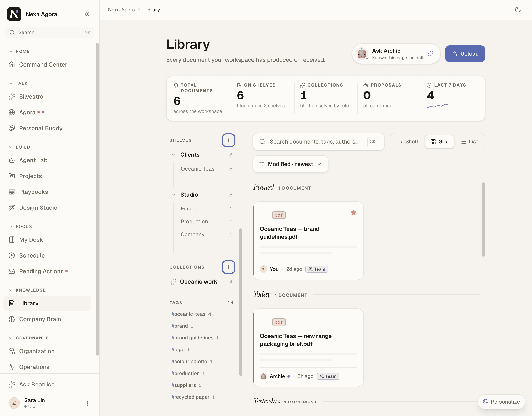Open Ask Archie assistant

click(396, 54)
